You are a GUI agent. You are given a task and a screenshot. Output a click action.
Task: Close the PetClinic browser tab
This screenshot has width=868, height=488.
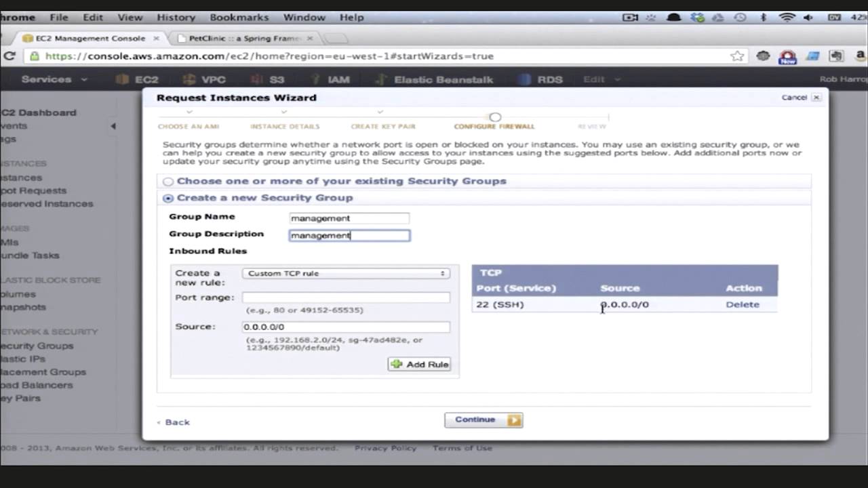[311, 39]
